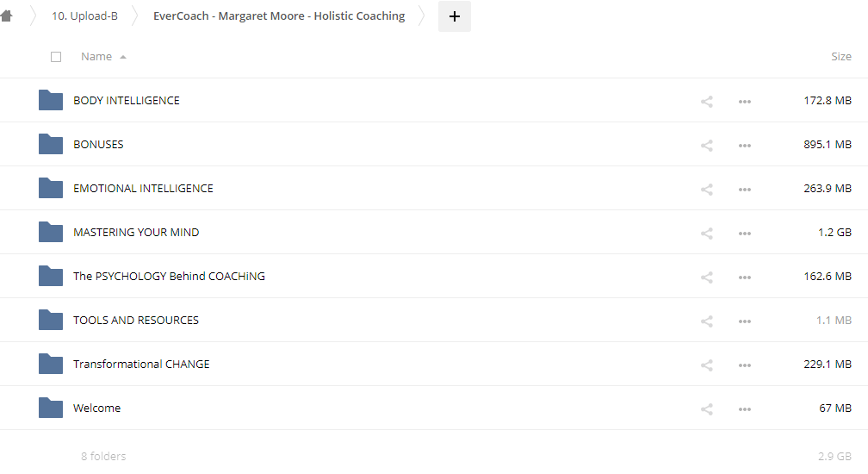
Task: Open more actions for BONUSES folder
Action: [x=745, y=145]
